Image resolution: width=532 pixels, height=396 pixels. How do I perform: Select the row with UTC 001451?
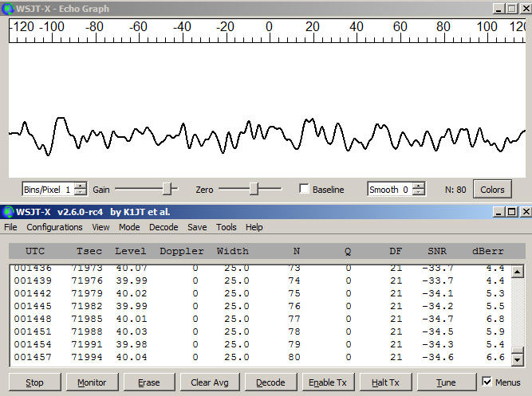pos(259,331)
